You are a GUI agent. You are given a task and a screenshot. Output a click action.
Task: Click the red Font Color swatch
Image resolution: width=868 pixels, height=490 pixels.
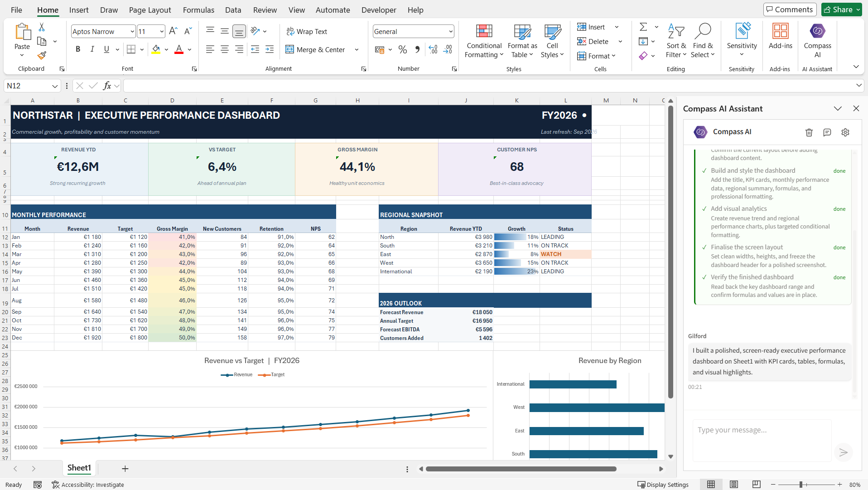coord(179,49)
